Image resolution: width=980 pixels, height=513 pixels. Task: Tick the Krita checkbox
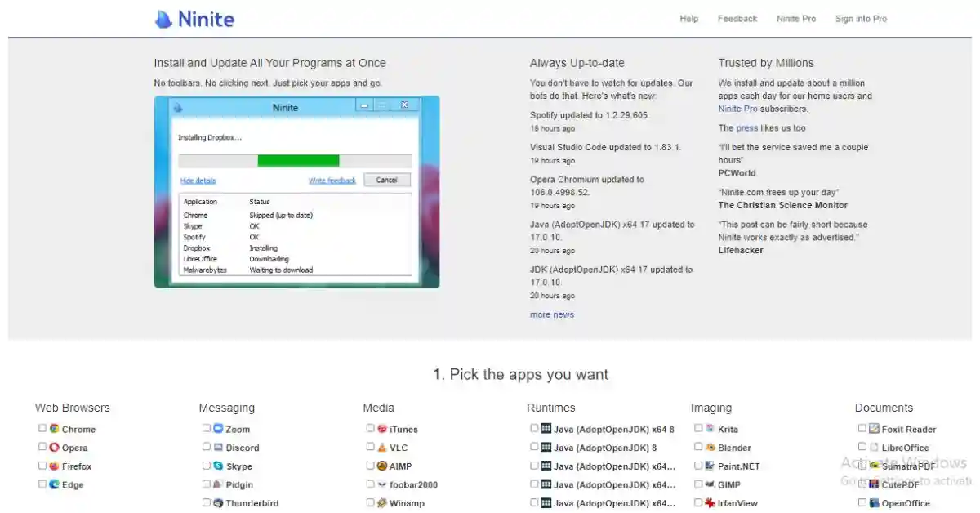point(699,428)
